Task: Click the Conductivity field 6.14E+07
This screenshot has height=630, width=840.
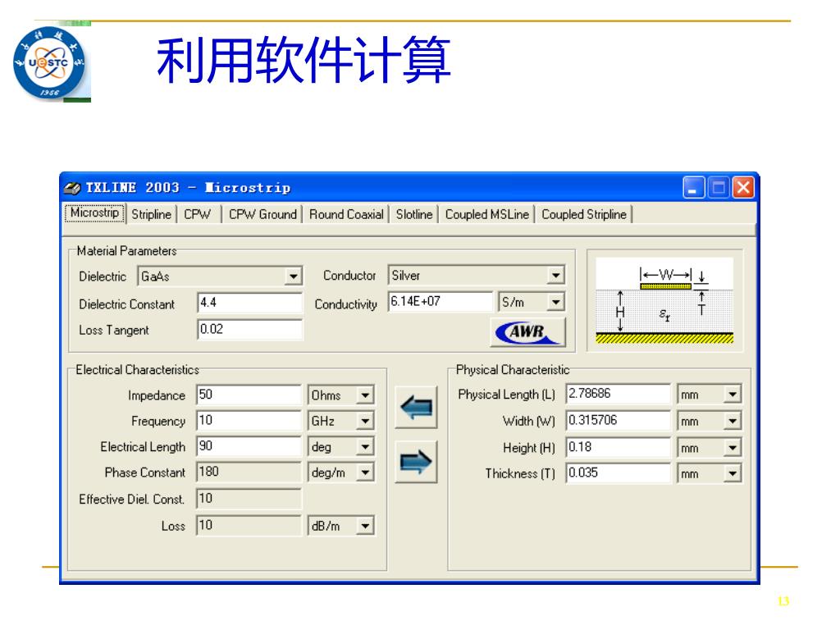Action: (x=441, y=302)
